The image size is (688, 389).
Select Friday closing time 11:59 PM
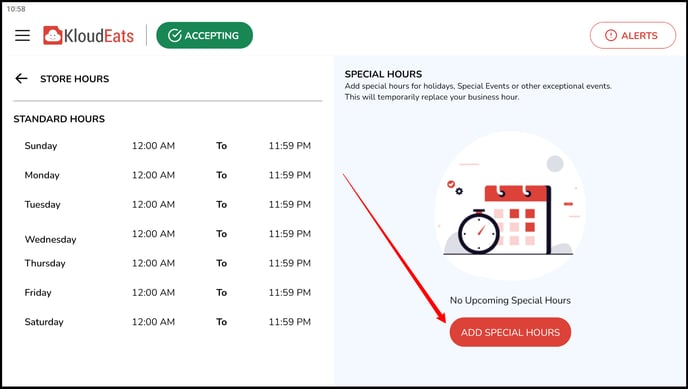pyautogui.click(x=290, y=293)
